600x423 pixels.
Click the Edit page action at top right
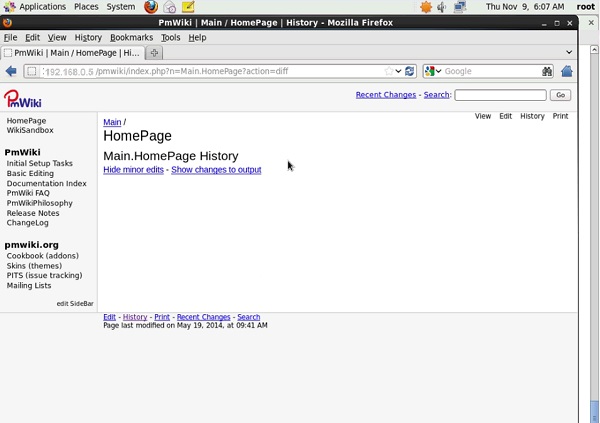click(x=505, y=116)
